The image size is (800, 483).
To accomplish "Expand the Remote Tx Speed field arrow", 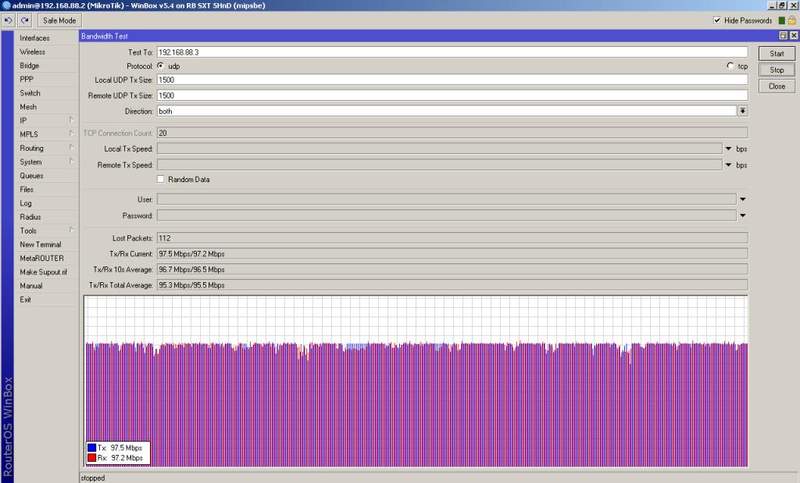I will click(x=729, y=165).
